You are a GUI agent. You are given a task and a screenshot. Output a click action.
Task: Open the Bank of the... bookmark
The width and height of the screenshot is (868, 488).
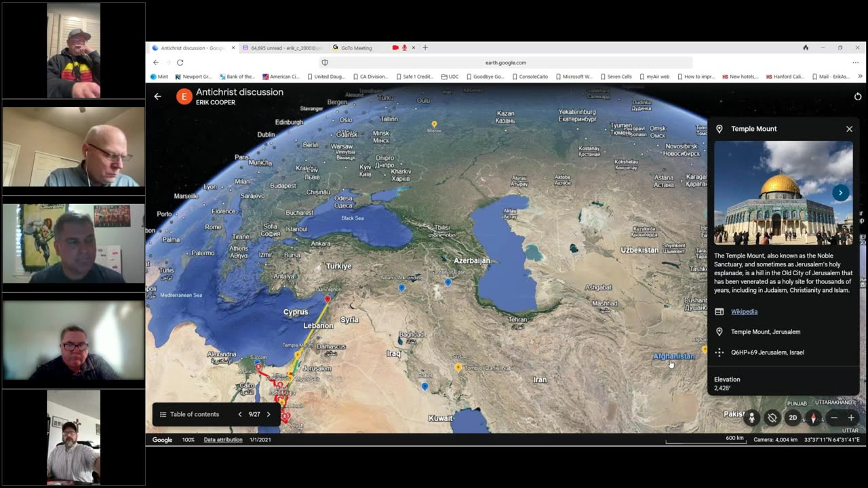coord(237,77)
